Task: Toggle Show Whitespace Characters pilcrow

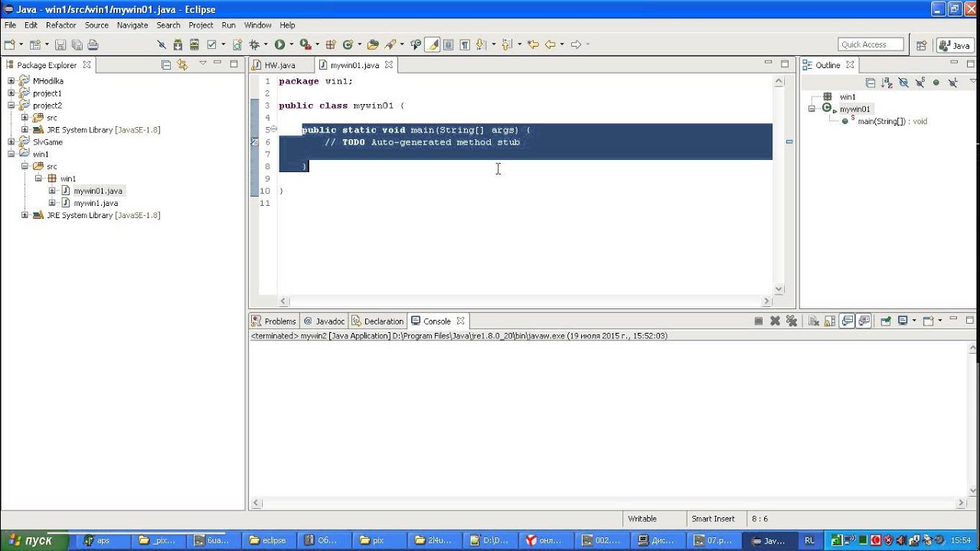Action: [465, 45]
